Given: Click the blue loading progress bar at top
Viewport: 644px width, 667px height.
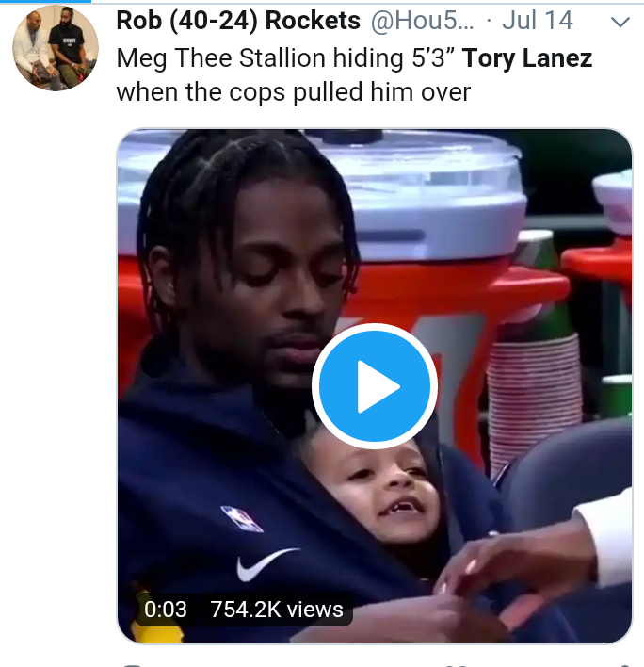Looking at the screenshot, I should click(x=45, y=1).
